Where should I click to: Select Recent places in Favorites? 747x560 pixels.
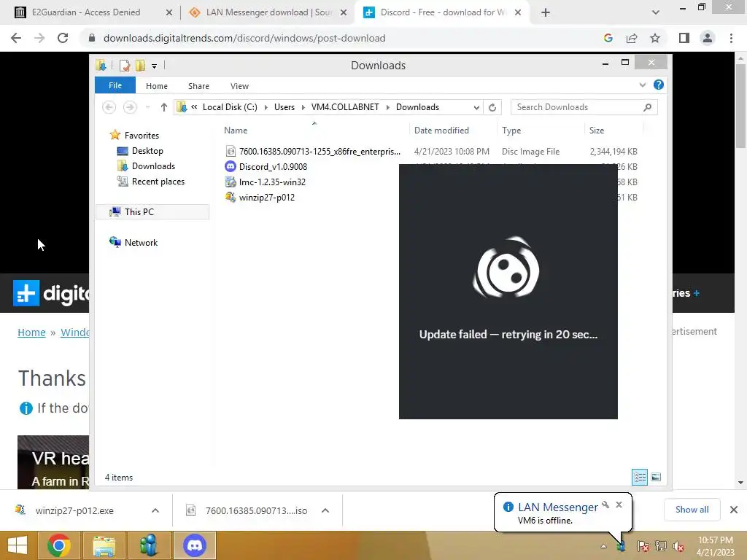(x=158, y=182)
